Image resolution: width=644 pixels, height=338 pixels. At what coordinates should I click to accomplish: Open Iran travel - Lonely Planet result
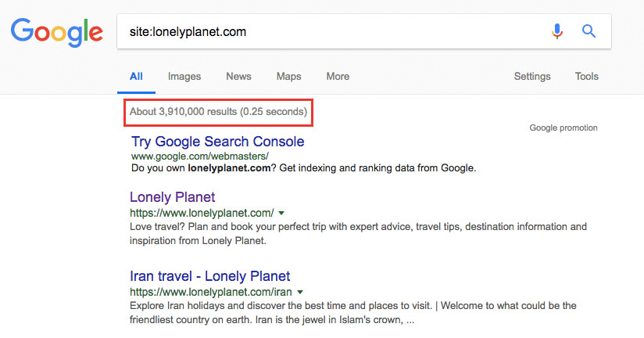210,276
